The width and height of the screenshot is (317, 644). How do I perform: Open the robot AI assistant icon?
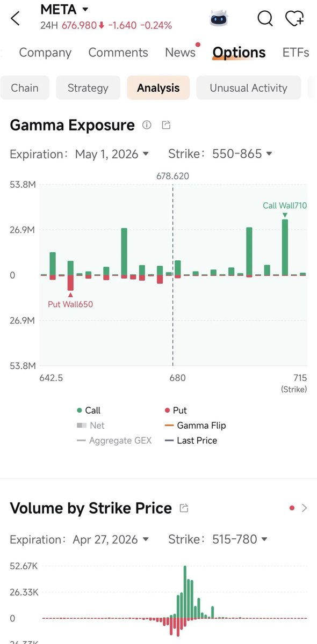[218, 18]
